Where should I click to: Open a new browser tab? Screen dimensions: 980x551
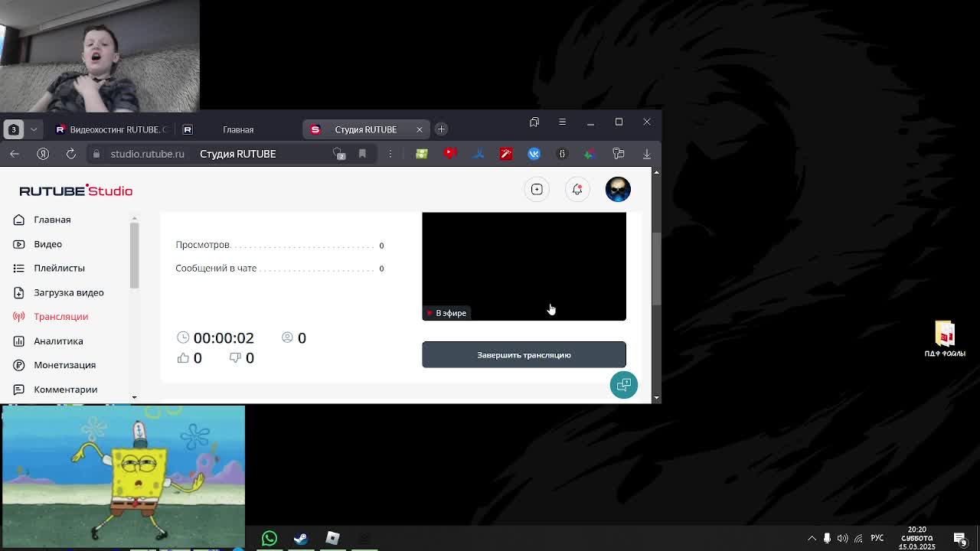(x=441, y=129)
